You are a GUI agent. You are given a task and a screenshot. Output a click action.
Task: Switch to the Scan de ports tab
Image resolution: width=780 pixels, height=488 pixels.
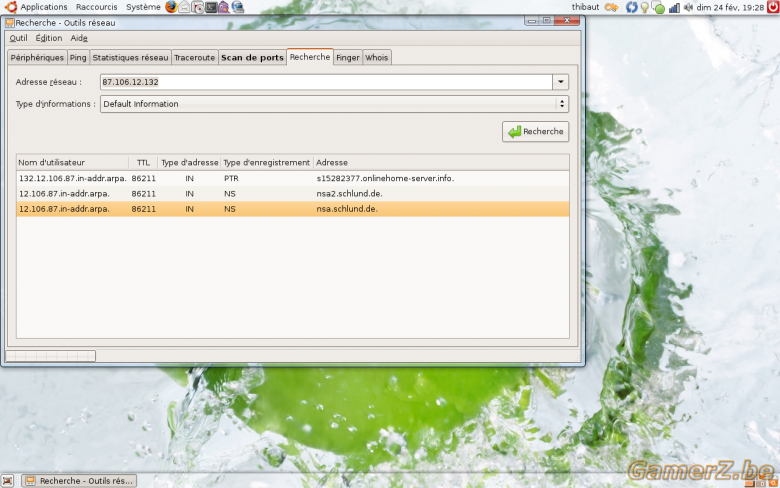coord(252,58)
